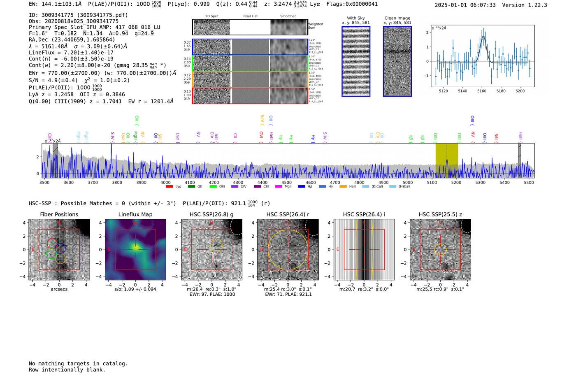
Task: Click the "Row intentionally blank." text
Action: [67, 370]
